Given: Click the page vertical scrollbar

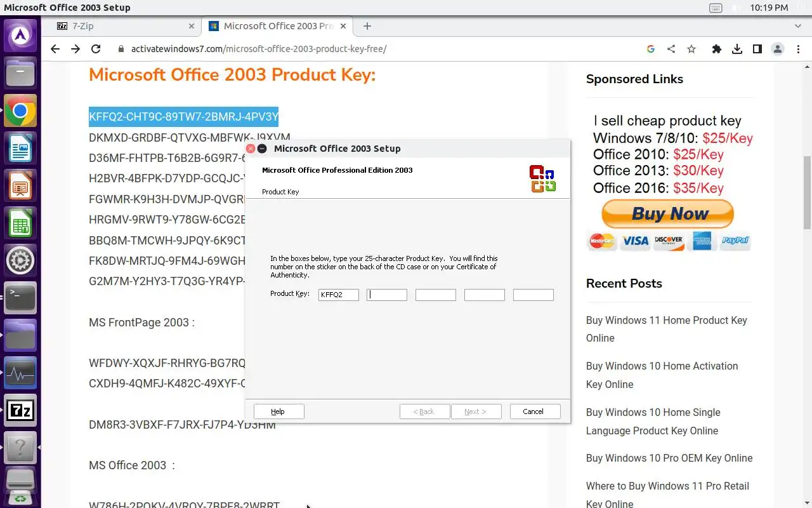Looking at the screenshot, I should [807, 194].
